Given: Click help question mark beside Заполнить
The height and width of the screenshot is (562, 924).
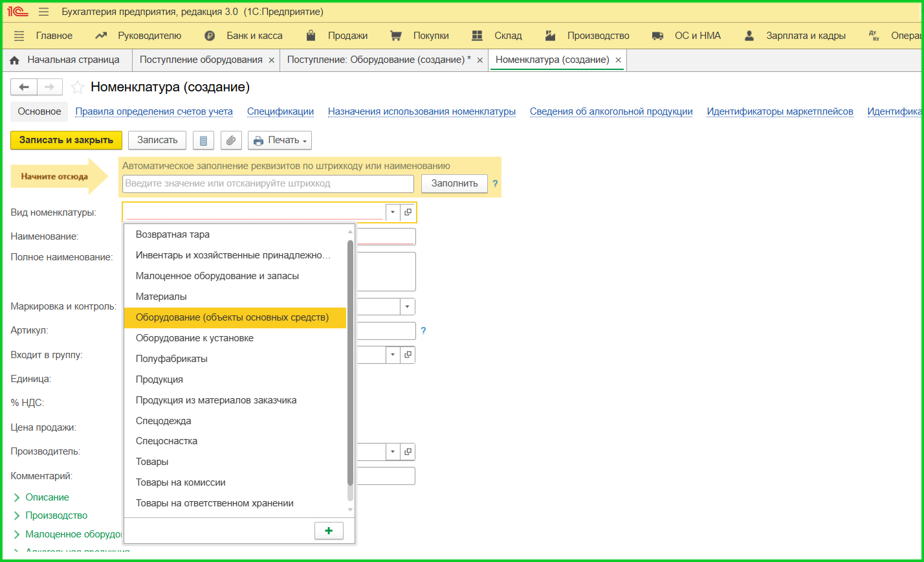Looking at the screenshot, I should [495, 184].
